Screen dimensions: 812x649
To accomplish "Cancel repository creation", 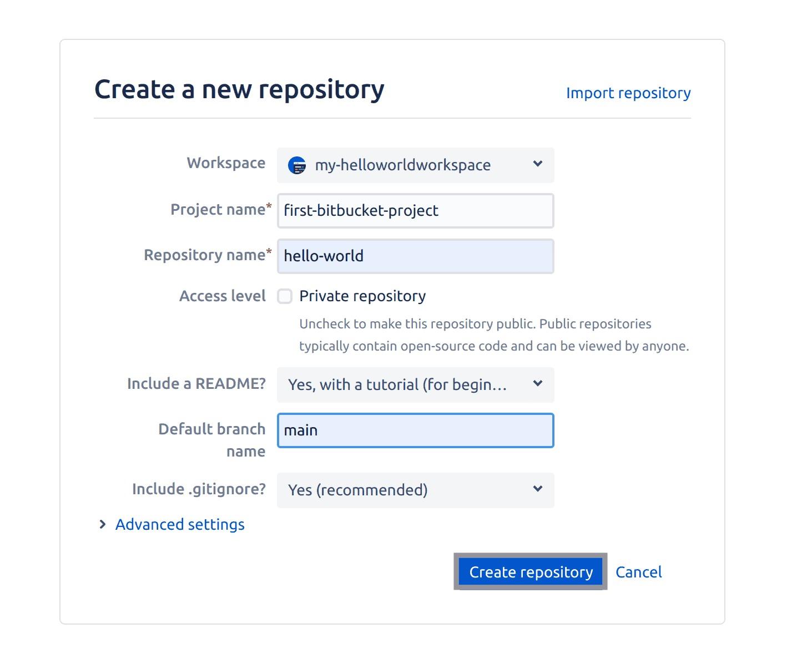I will pyautogui.click(x=638, y=572).
